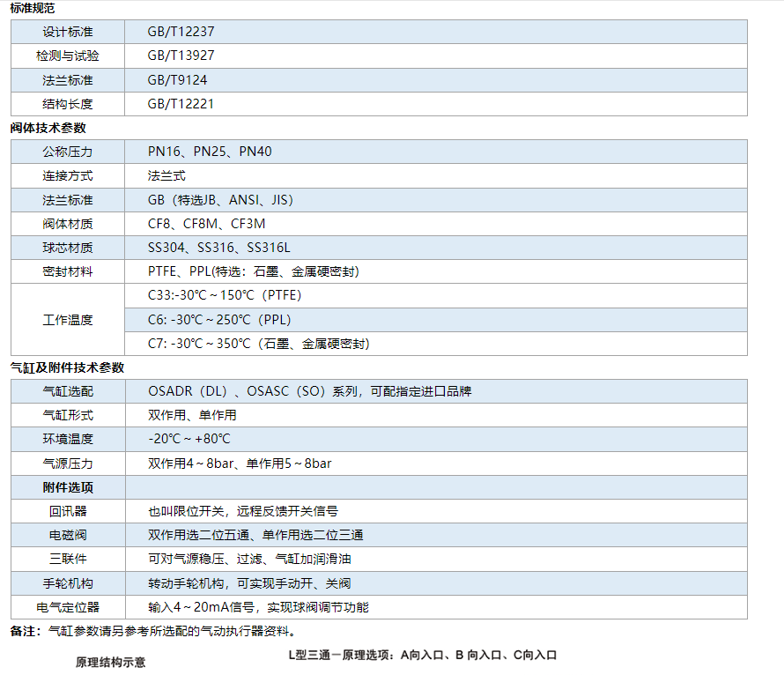Click the 气缸及附件技术参数 heading
The width and height of the screenshot is (784, 675).
67,367
